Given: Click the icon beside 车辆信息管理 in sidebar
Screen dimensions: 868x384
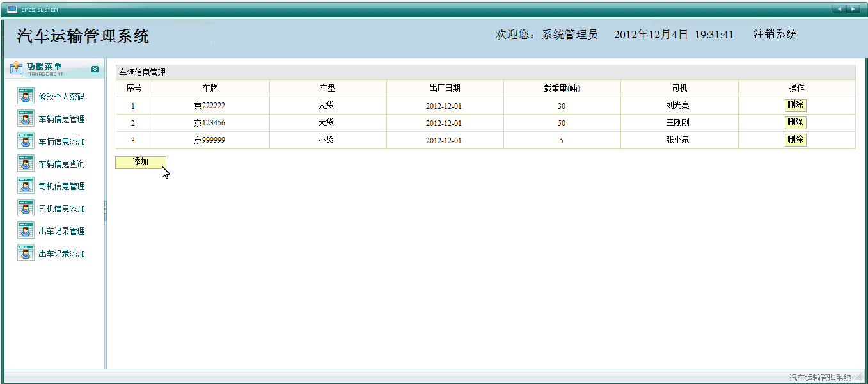Looking at the screenshot, I should point(26,119).
